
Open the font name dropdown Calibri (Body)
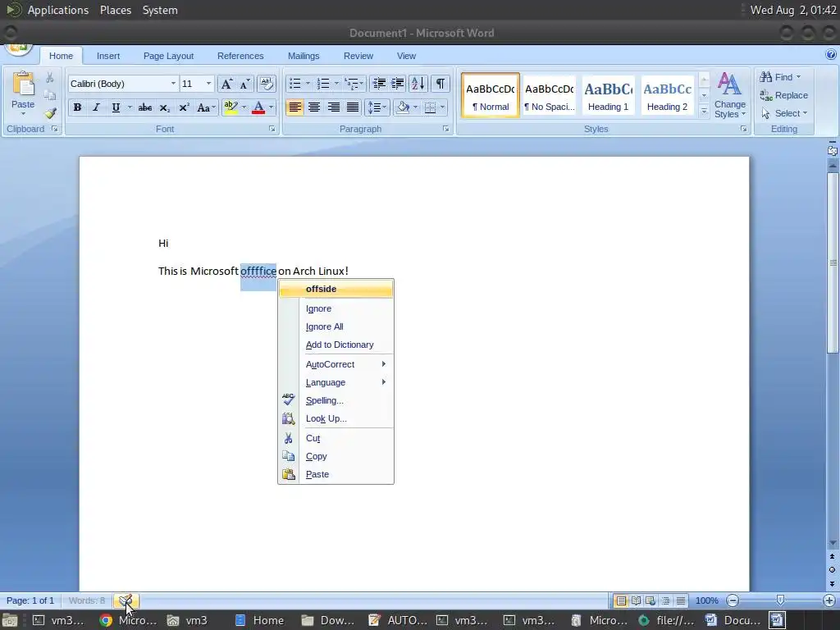point(173,84)
